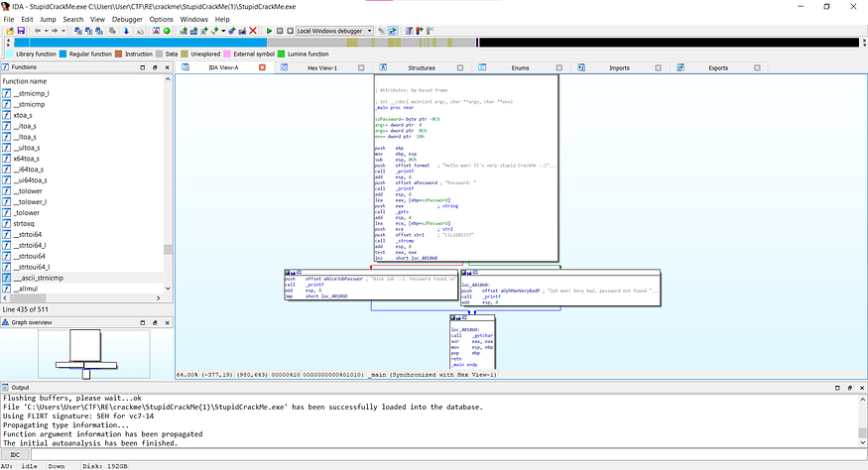Click the green circle toolbar icon
868x470 pixels.
[167, 31]
